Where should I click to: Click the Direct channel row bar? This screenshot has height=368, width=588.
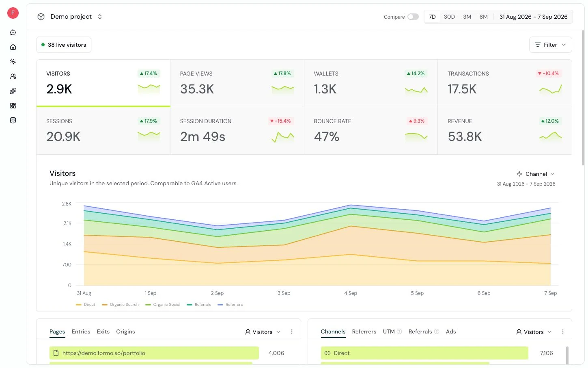click(x=424, y=353)
